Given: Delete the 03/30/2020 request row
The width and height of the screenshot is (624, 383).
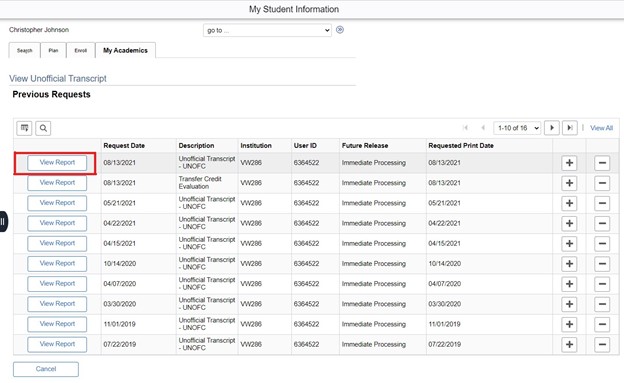Looking at the screenshot, I should point(602,304).
